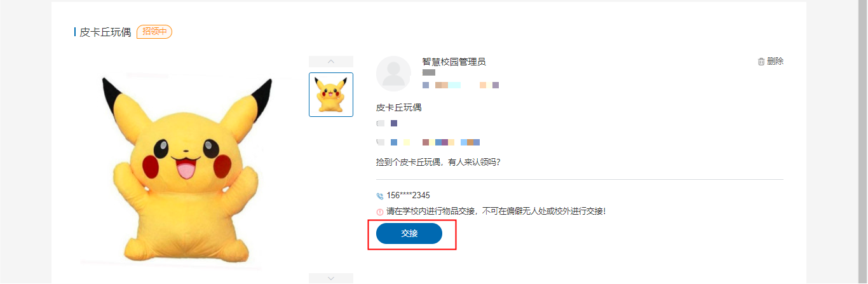
Task: Click the 删除 delete link
Action: point(775,62)
